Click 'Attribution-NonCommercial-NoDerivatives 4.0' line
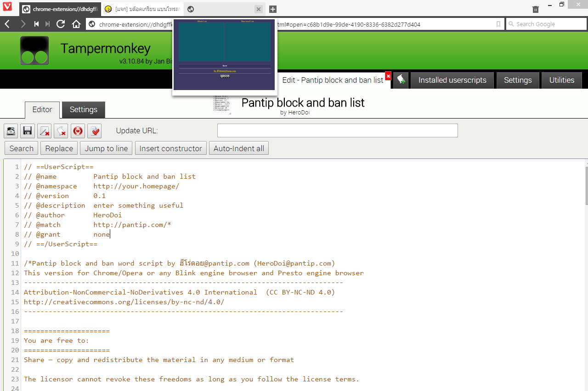588x391 pixels. point(180,292)
